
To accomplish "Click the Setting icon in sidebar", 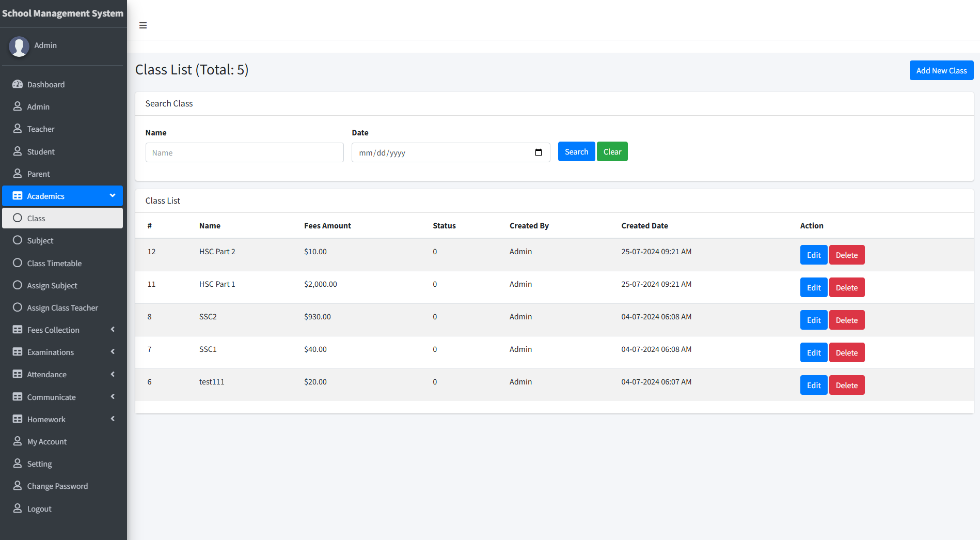I will pyautogui.click(x=18, y=464).
